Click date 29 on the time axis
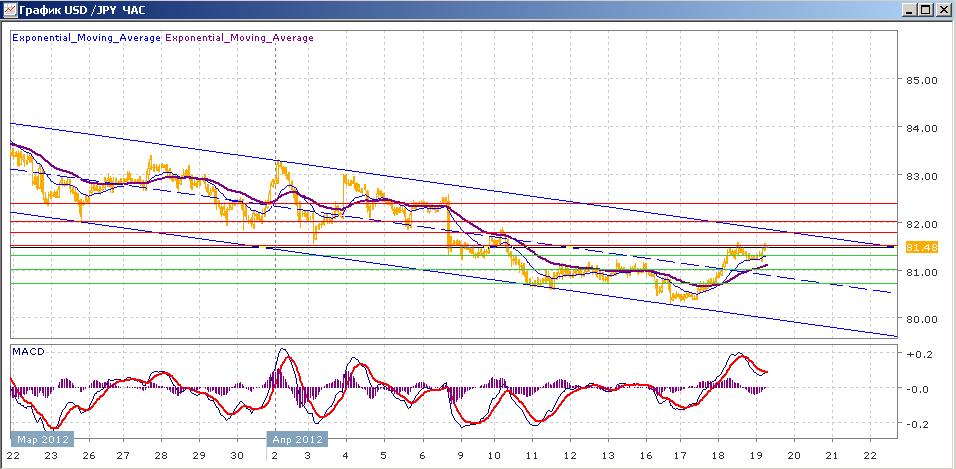Screen dimensions: 956x469 (x=199, y=456)
